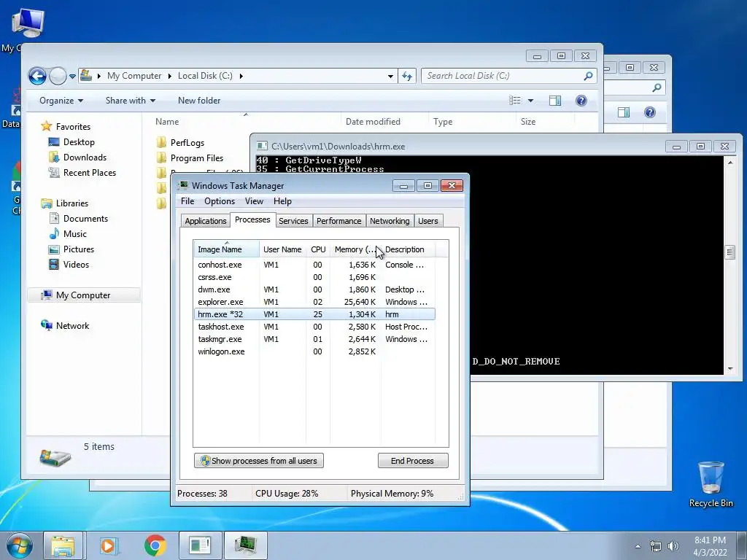Image resolution: width=747 pixels, height=560 pixels.
Task: Select conhost.exe process row
Action: click(314, 265)
